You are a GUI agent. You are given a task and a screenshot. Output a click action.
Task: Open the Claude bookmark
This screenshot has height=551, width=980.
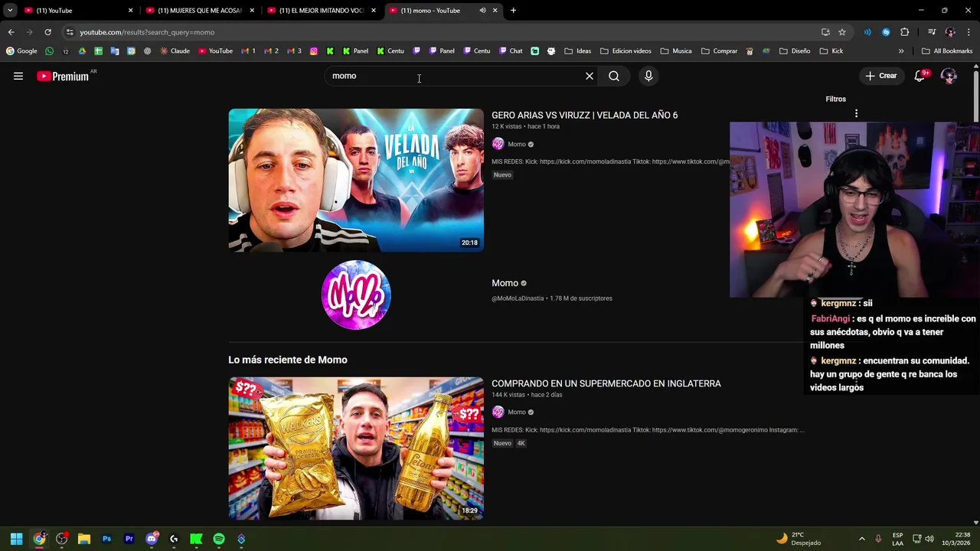click(175, 51)
